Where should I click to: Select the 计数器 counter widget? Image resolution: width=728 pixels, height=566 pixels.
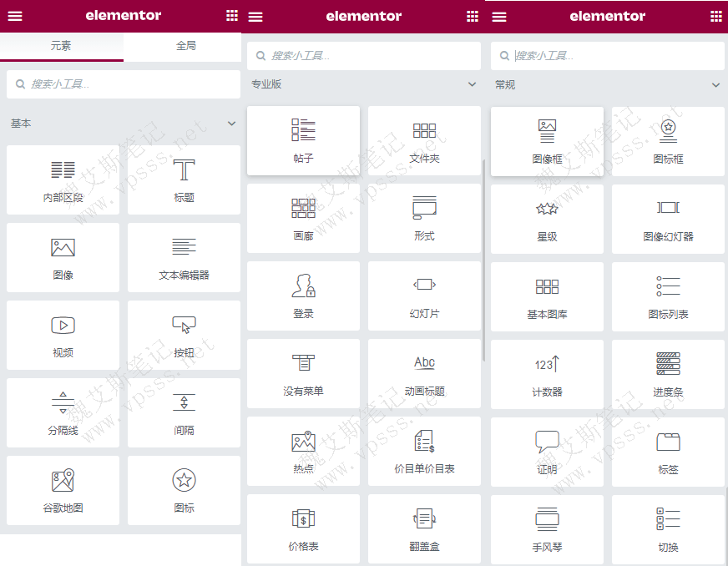click(547, 374)
